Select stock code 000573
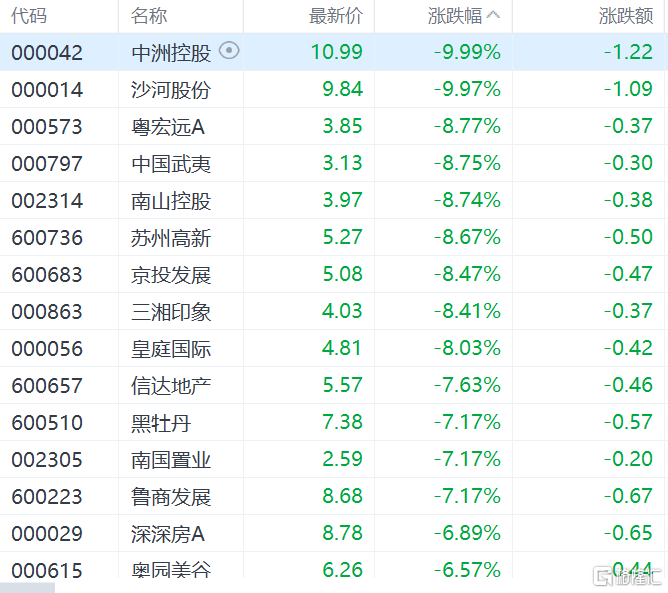The image size is (668, 593). (x=47, y=127)
